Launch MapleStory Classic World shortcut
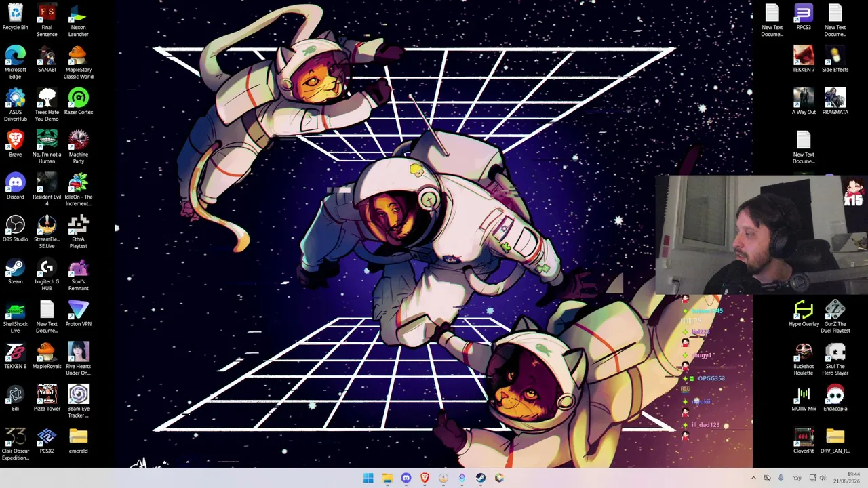Screen dimensions: 868x488 tap(78, 63)
